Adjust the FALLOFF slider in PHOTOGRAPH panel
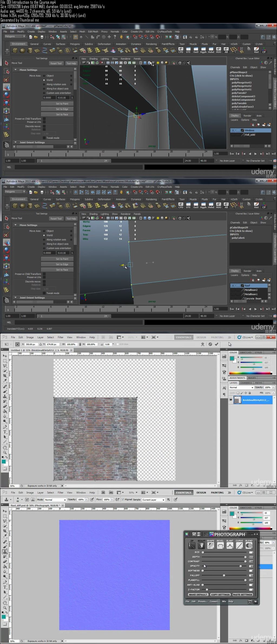This screenshot has height=644, width=277. coord(224,575)
